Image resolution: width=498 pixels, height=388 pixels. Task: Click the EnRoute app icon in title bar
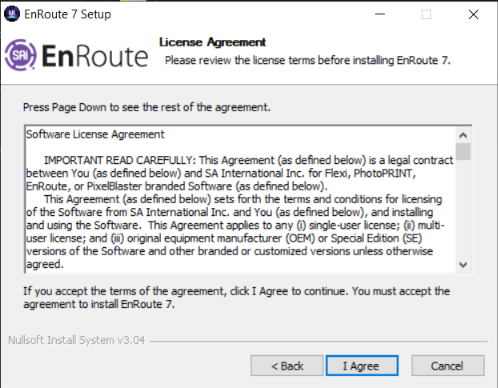click(x=12, y=14)
